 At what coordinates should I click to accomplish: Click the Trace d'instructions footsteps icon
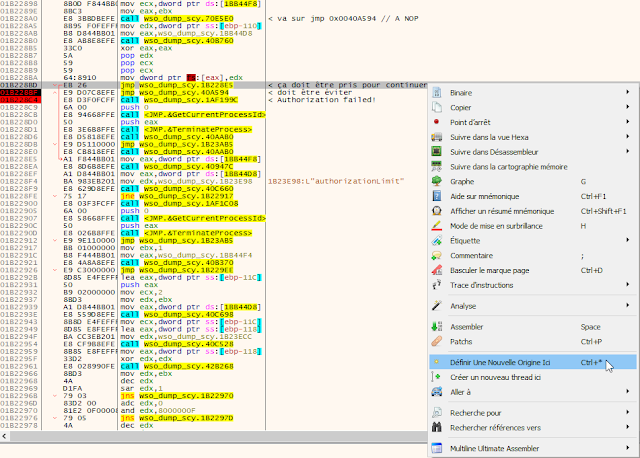[437, 285]
